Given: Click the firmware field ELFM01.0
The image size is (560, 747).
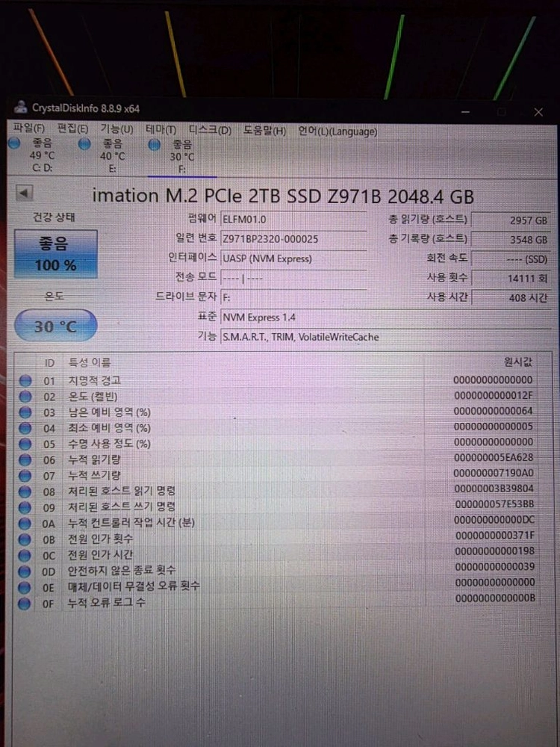Looking at the screenshot, I should tap(293, 219).
